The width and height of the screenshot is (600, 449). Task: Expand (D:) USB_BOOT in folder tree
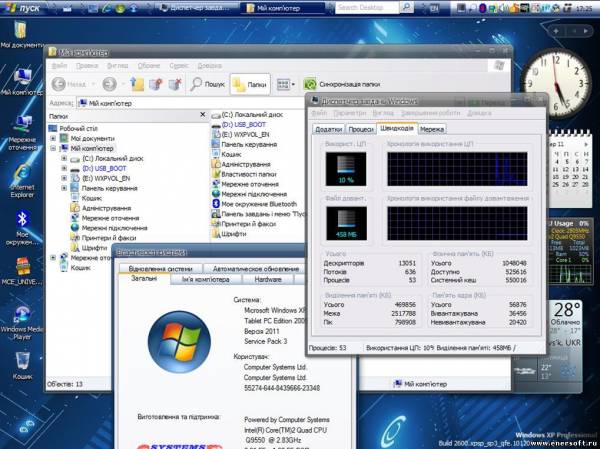[64, 168]
